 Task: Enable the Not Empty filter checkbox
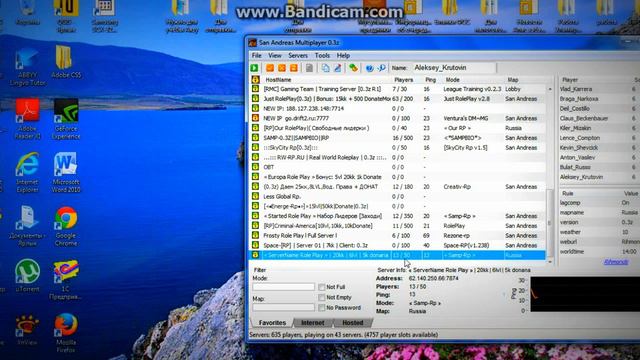322,297
